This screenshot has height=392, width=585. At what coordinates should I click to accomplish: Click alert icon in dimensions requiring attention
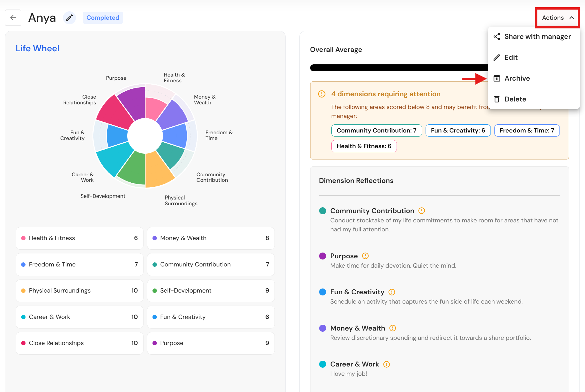pos(322,94)
